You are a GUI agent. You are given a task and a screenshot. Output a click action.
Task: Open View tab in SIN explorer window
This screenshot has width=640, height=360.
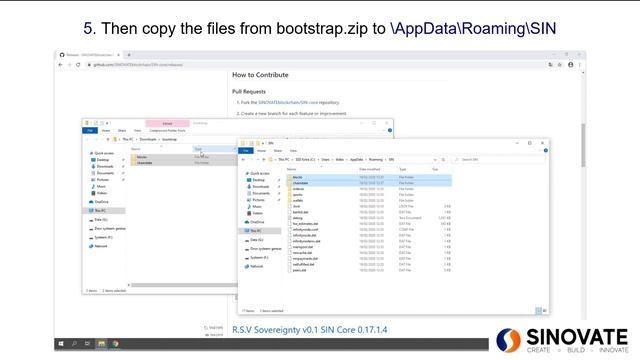tap(293, 151)
